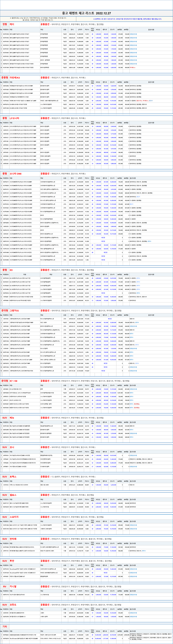Select the 쏘나타 DN8 section heading
This screenshot has height=644, width=173.
click(15, 174)
